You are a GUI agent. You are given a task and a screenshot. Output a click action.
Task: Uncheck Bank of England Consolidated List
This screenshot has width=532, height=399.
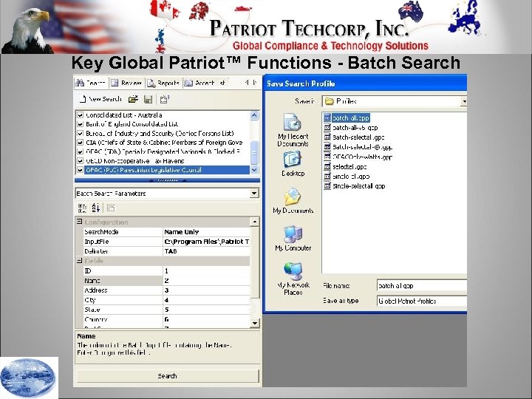point(80,124)
